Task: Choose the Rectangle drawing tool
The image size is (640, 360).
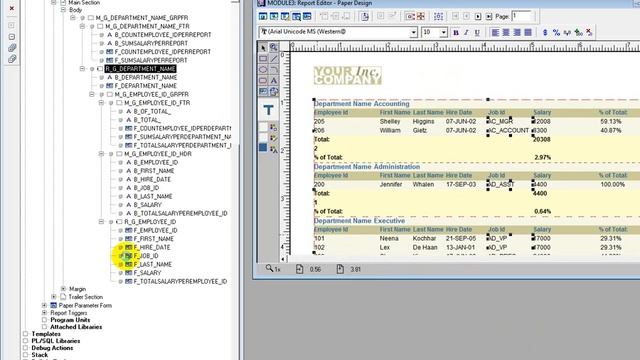Action: pos(263,59)
